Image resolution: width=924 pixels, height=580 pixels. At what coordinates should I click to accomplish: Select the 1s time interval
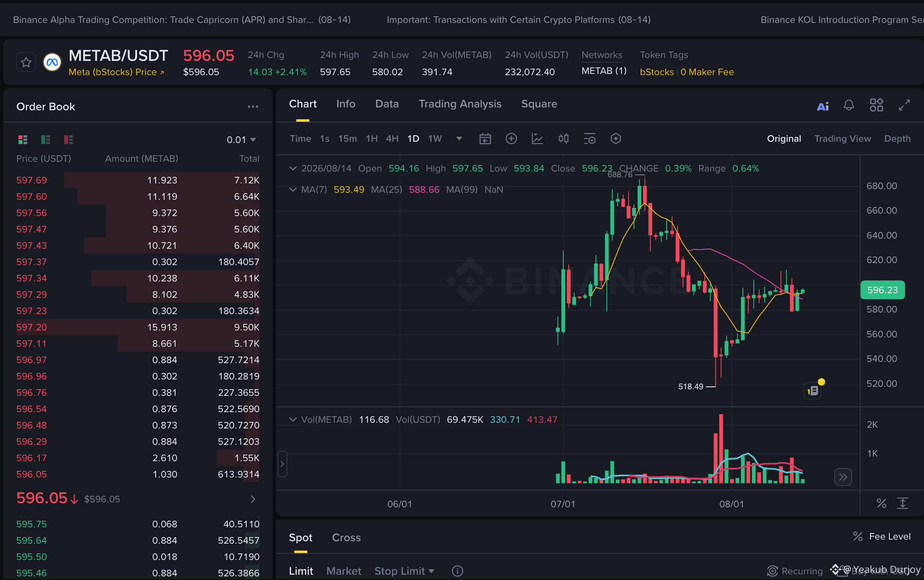[x=325, y=139]
